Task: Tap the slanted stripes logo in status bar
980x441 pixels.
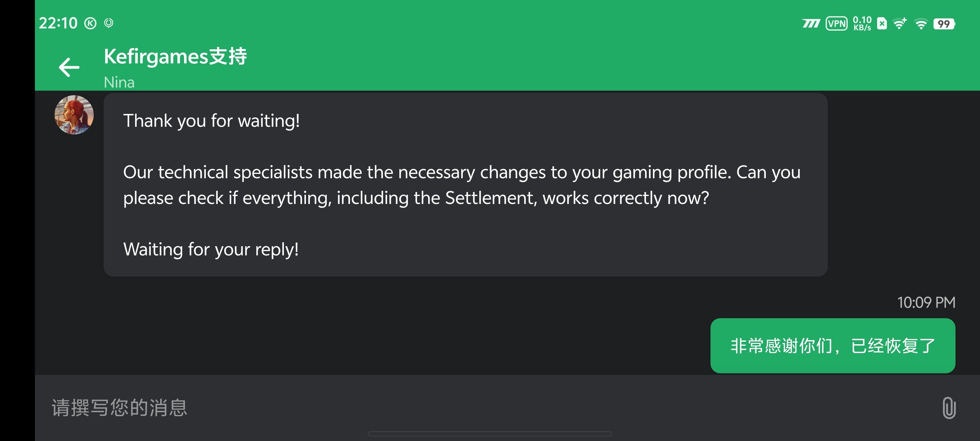Action: click(x=811, y=24)
